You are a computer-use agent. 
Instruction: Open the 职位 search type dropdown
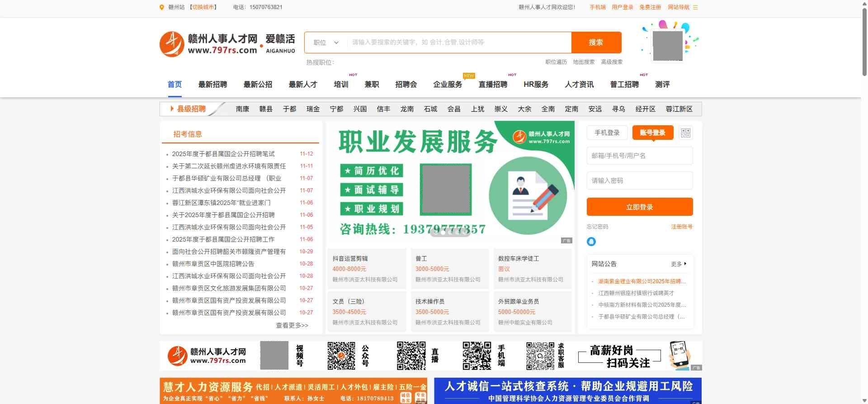click(325, 43)
